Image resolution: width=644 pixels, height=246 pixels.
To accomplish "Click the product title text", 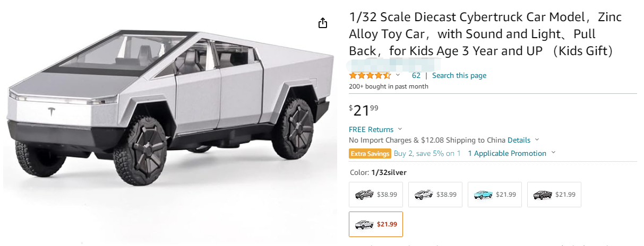I will (x=485, y=34).
